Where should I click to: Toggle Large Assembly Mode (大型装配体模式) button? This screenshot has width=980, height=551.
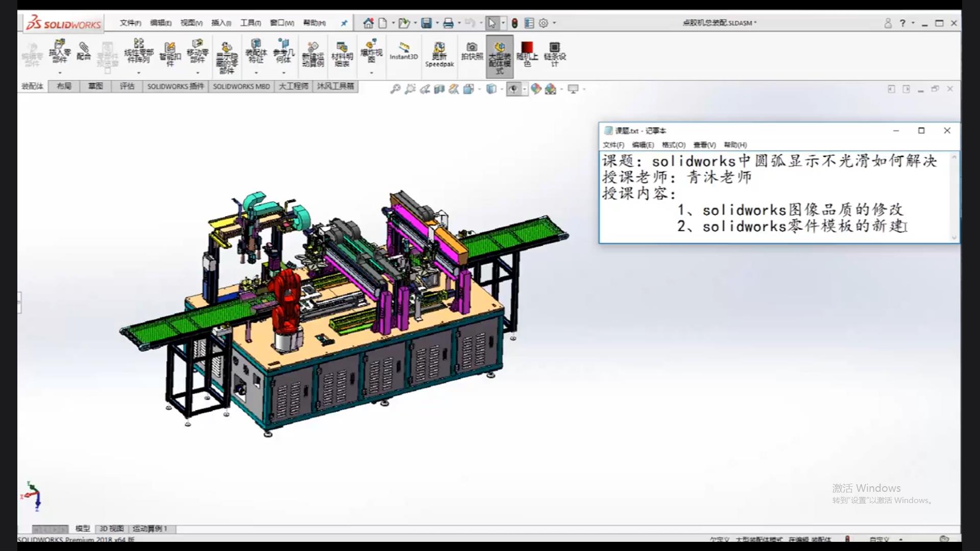tap(500, 56)
